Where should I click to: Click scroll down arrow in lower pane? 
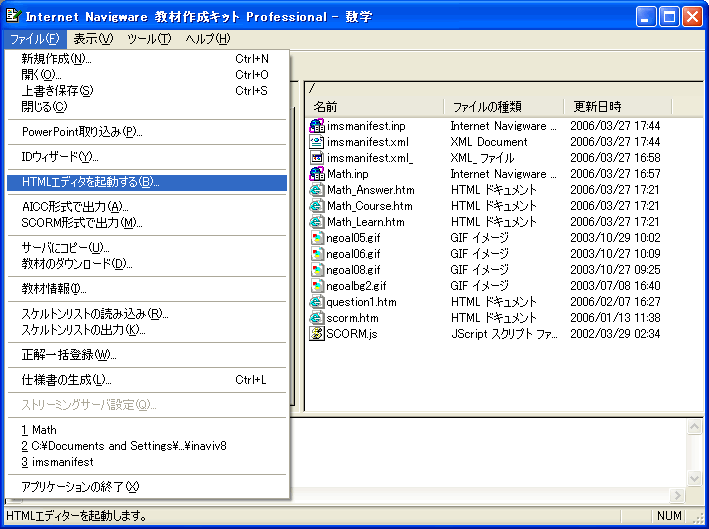(694, 478)
